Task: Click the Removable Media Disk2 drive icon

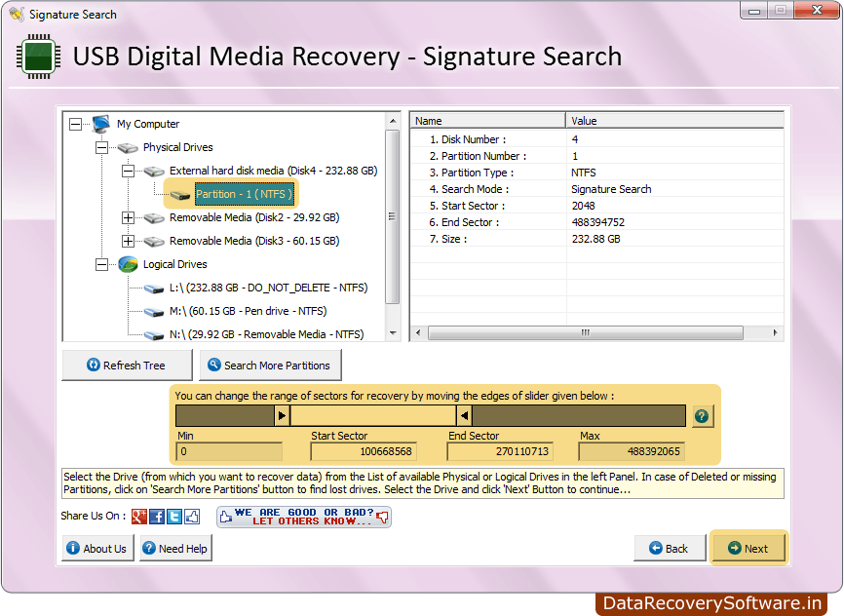Action: [154, 218]
